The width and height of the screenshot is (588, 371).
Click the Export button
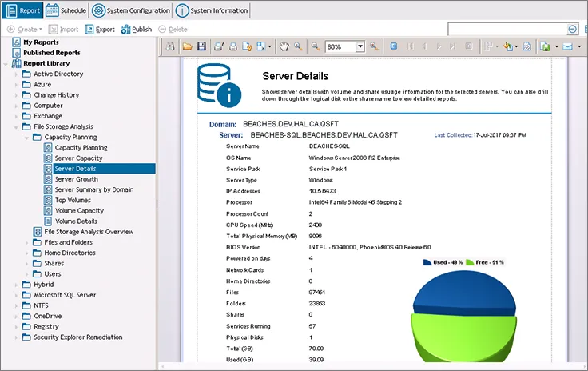point(100,30)
